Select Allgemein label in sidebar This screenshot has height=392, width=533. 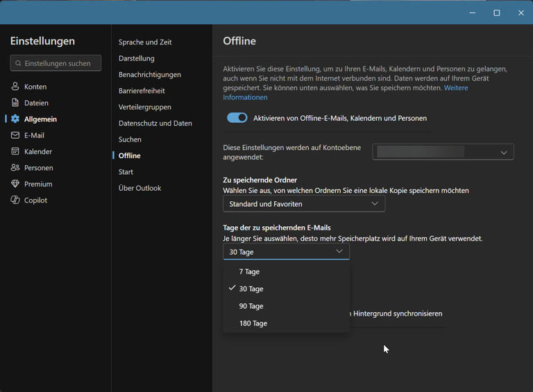pyautogui.click(x=40, y=119)
